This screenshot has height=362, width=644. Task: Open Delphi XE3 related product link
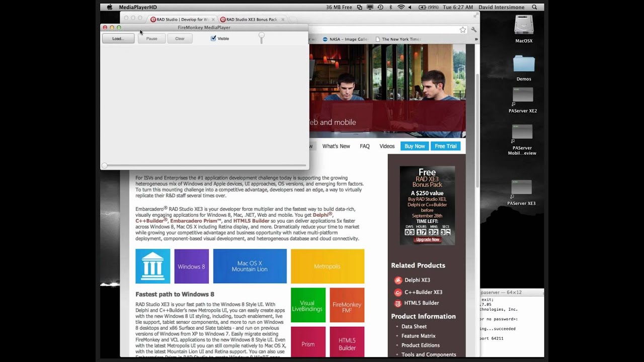(x=417, y=281)
